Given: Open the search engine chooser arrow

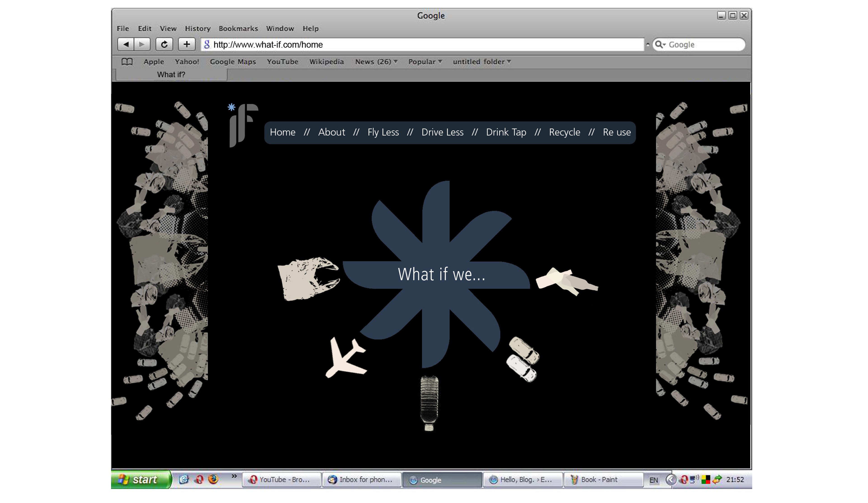Looking at the screenshot, I should [664, 45].
